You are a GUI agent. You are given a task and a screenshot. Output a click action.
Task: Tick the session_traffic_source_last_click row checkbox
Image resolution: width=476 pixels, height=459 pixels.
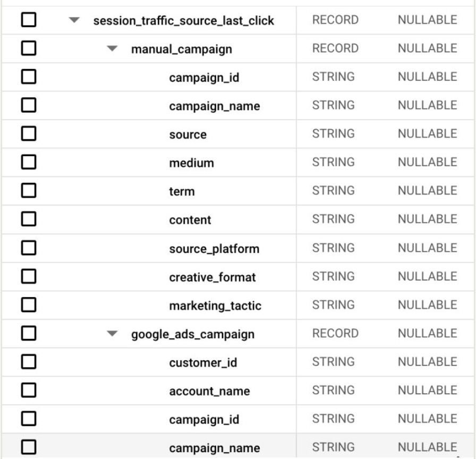(x=28, y=20)
